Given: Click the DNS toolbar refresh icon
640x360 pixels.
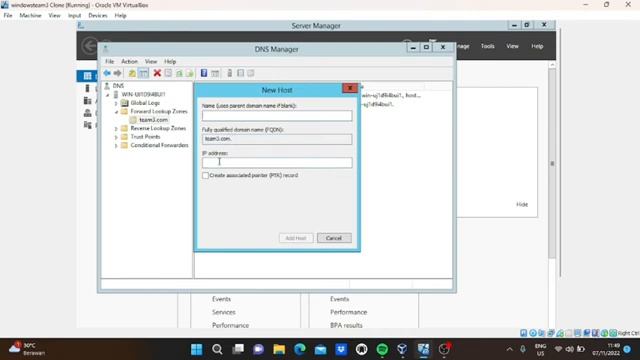Looking at the screenshot, I should [x=179, y=73].
